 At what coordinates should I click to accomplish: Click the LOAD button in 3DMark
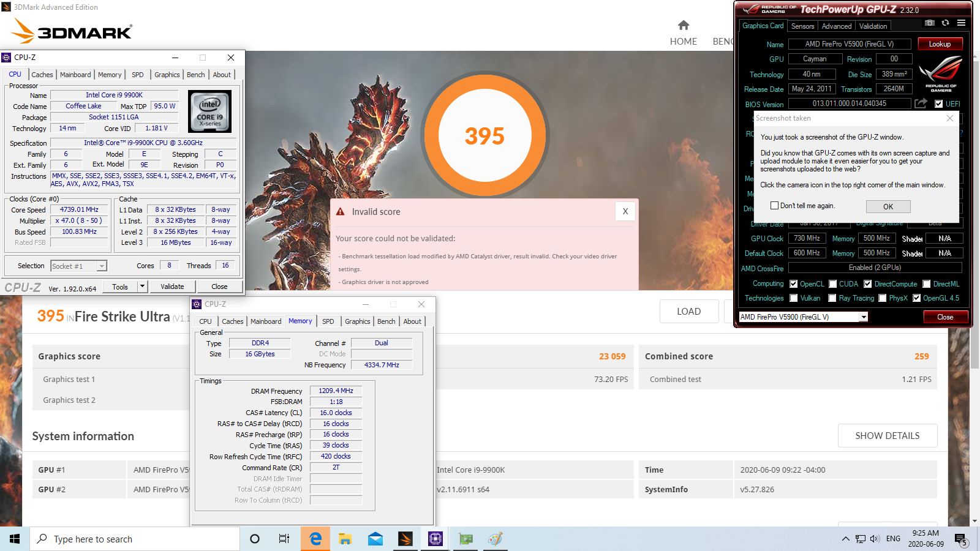(x=688, y=312)
